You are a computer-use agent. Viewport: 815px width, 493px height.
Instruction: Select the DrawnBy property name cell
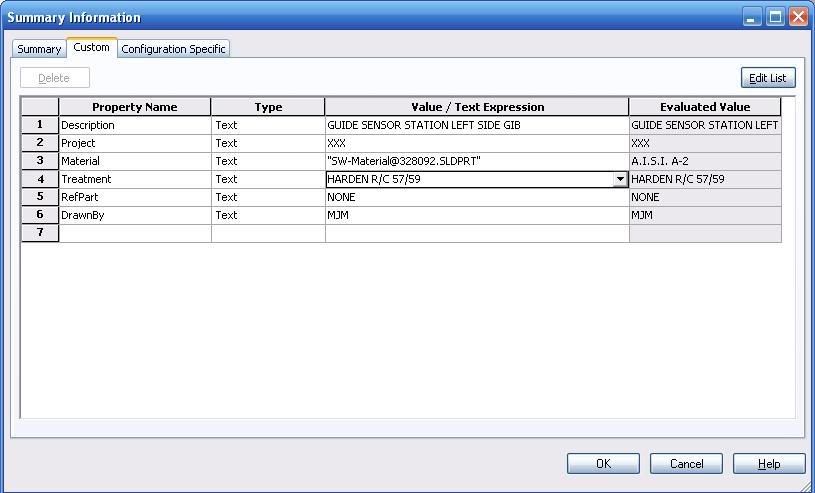pyautogui.click(x=134, y=215)
